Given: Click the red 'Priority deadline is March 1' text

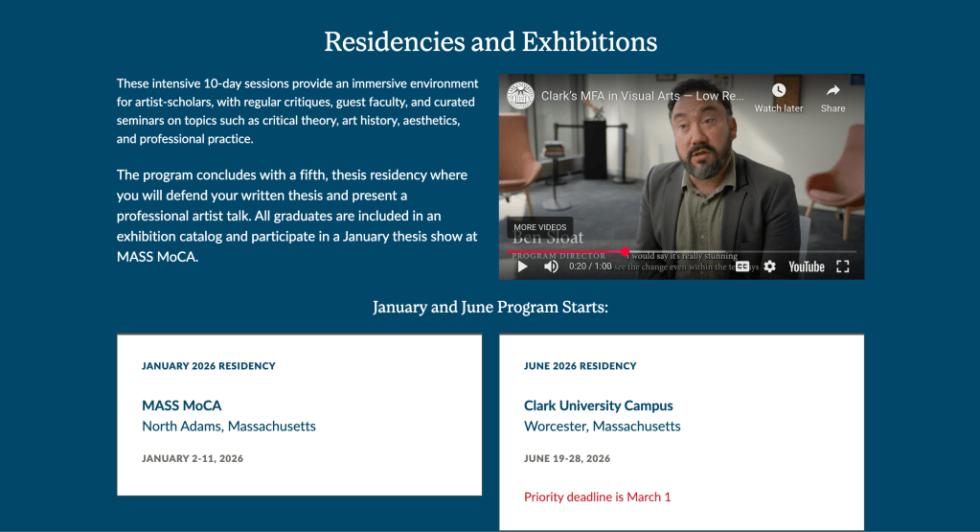Looking at the screenshot, I should tap(597, 497).
